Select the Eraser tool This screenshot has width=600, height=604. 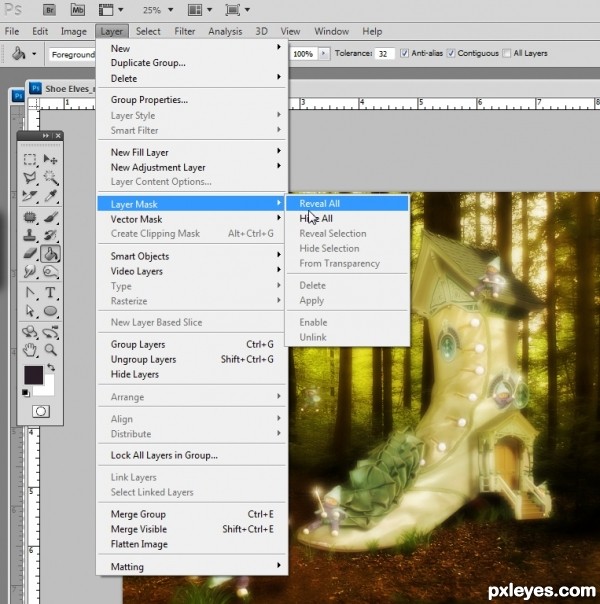click(30, 253)
